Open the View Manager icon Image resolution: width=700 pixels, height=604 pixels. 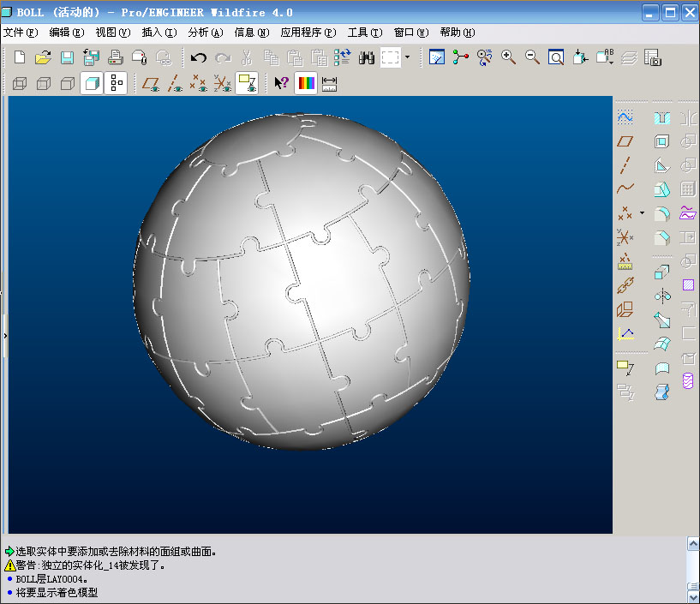[x=653, y=57]
